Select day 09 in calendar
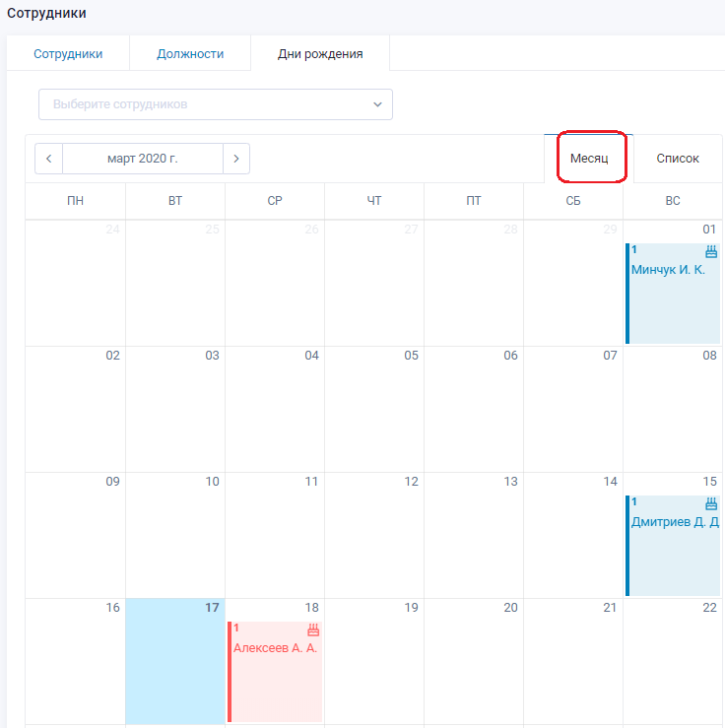The height and width of the screenshot is (728, 725). click(75, 535)
